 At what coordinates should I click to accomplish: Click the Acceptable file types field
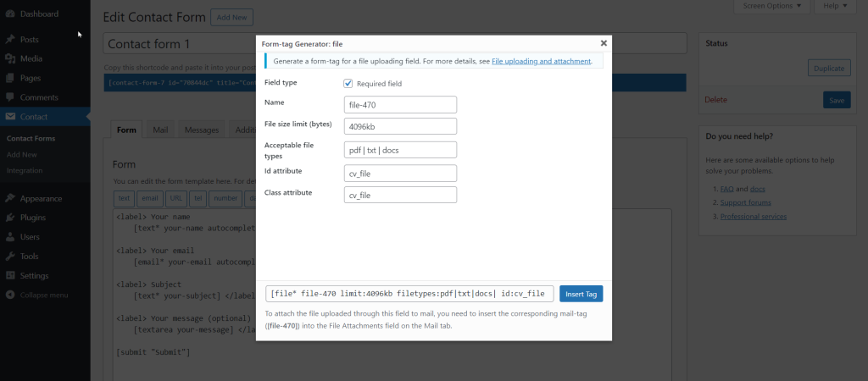pos(402,150)
